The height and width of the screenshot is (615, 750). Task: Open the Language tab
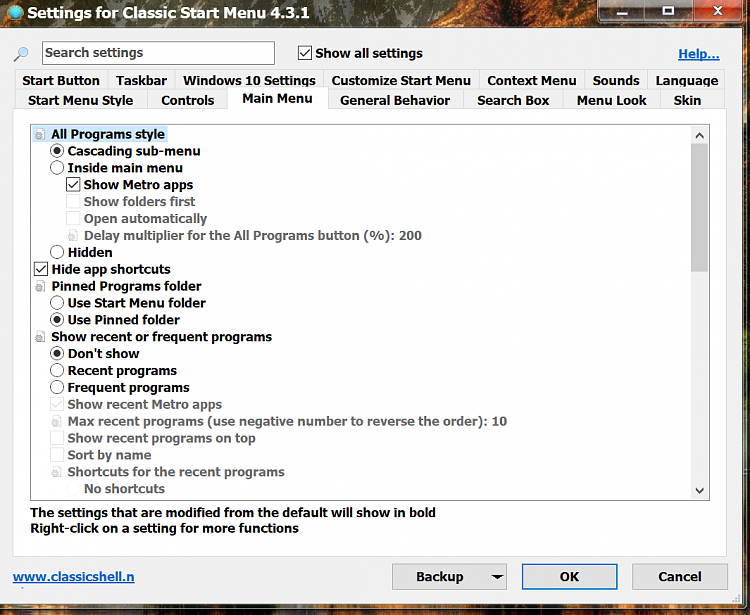coord(687,80)
